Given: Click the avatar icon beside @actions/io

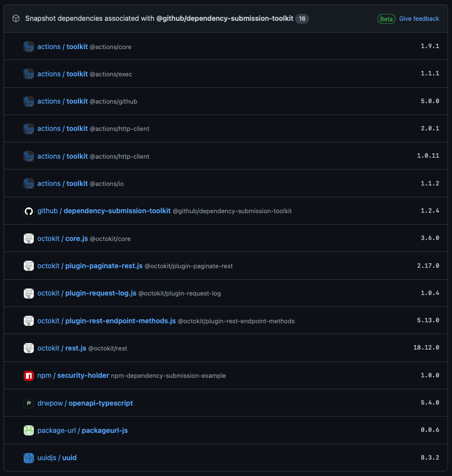Looking at the screenshot, I should 29,183.
